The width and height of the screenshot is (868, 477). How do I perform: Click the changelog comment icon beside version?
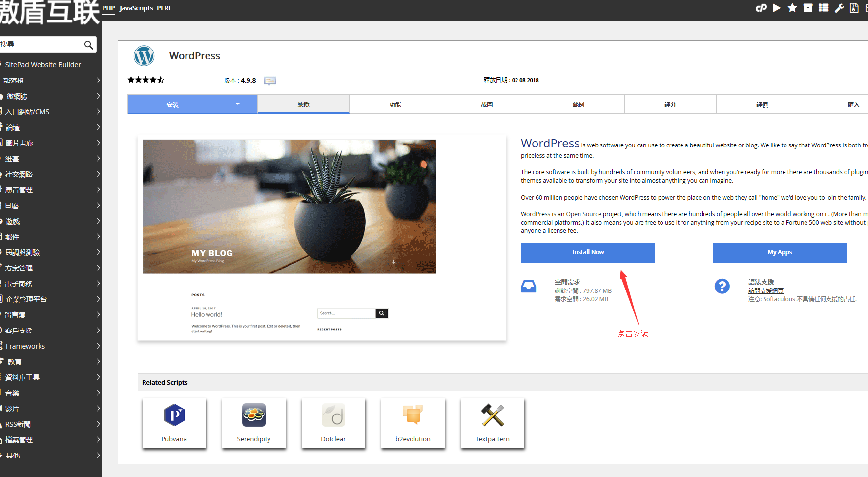click(270, 81)
